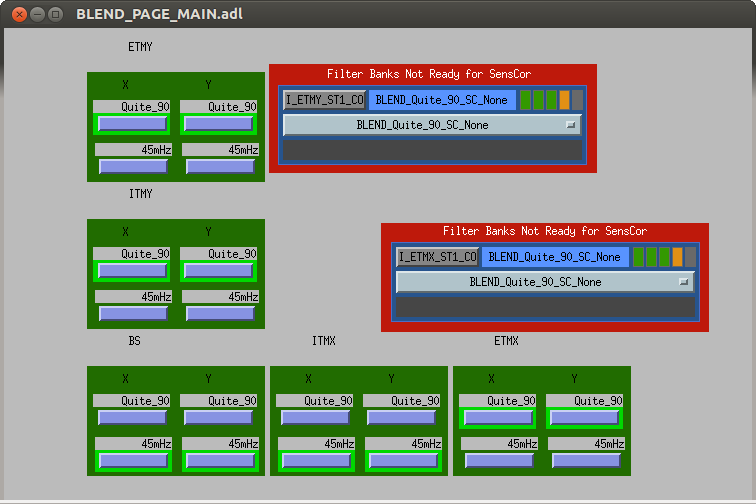Switch ITMY Y to 45mHz blend
756x504 pixels.
coord(220,313)
